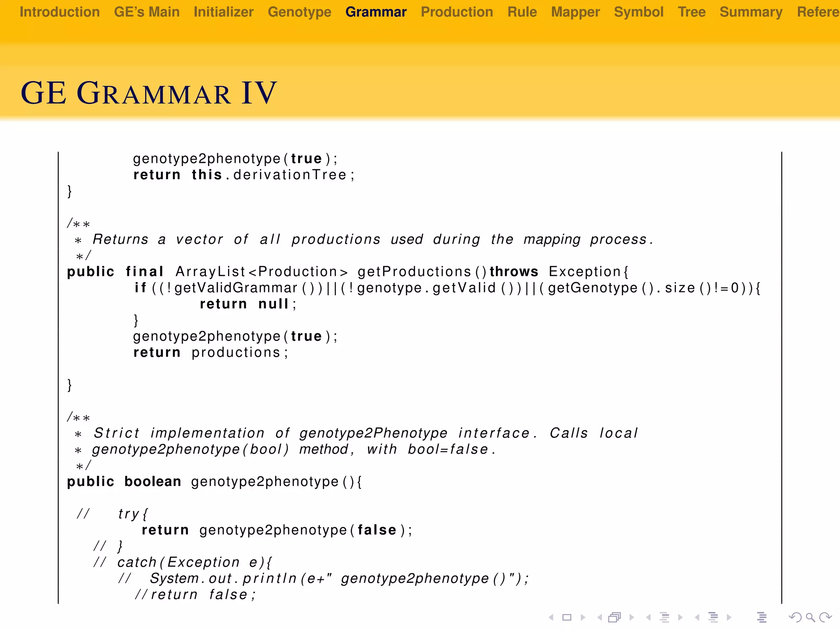Click the stacked frames navigation icon
Screen dimensions: 840x630
click(615, 617)
